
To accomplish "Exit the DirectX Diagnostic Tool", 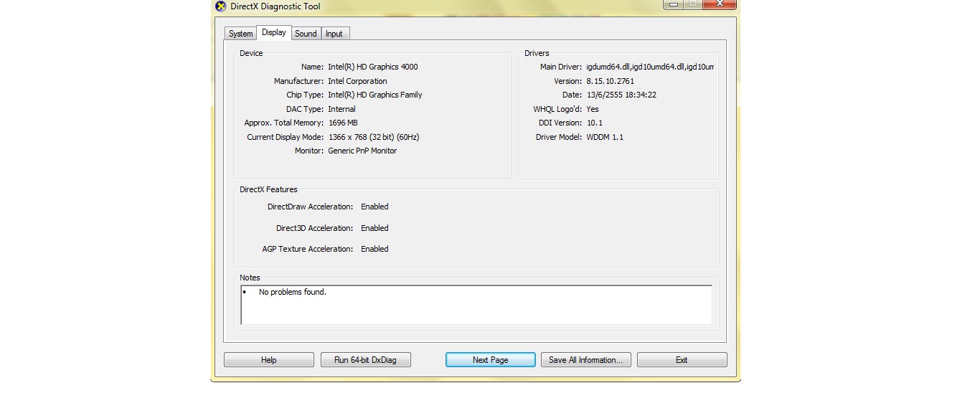I will (682, 360).
